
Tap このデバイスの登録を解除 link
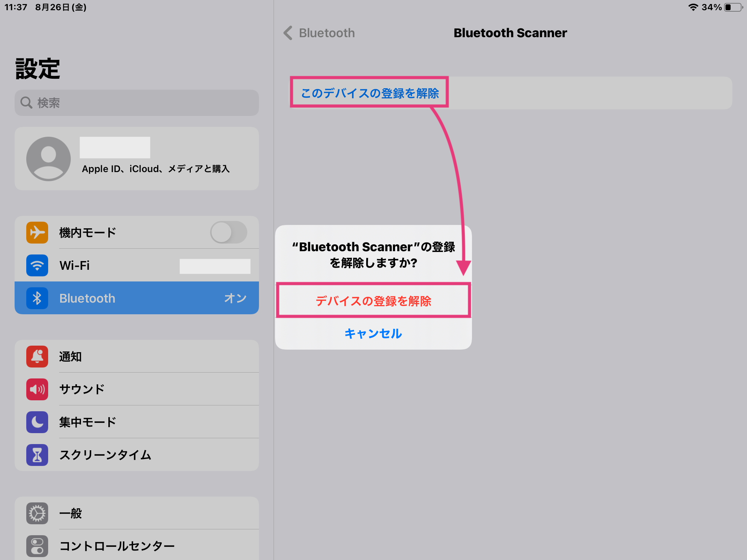pos(370,93)
